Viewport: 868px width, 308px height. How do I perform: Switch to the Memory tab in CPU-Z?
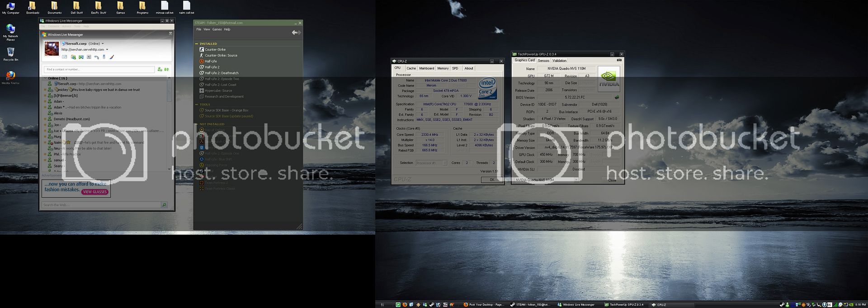[x=443, y=68]
